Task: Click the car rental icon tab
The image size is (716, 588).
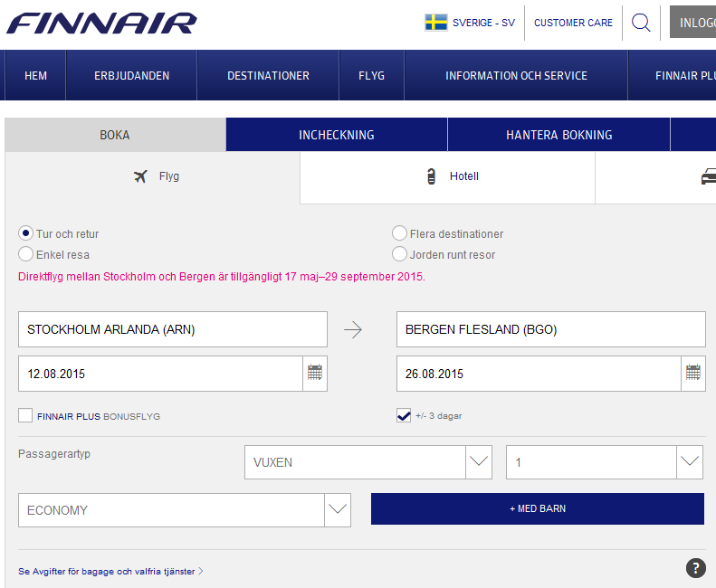Action: tap(708, 176)
